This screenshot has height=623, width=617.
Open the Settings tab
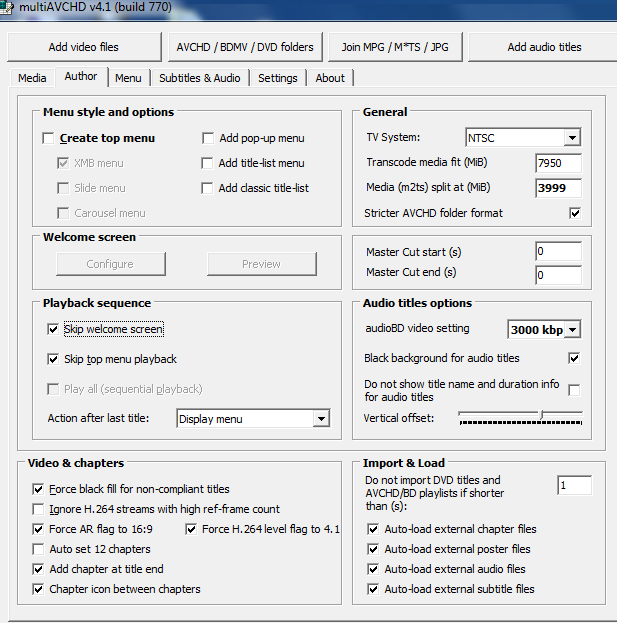[x=278, y=78]
